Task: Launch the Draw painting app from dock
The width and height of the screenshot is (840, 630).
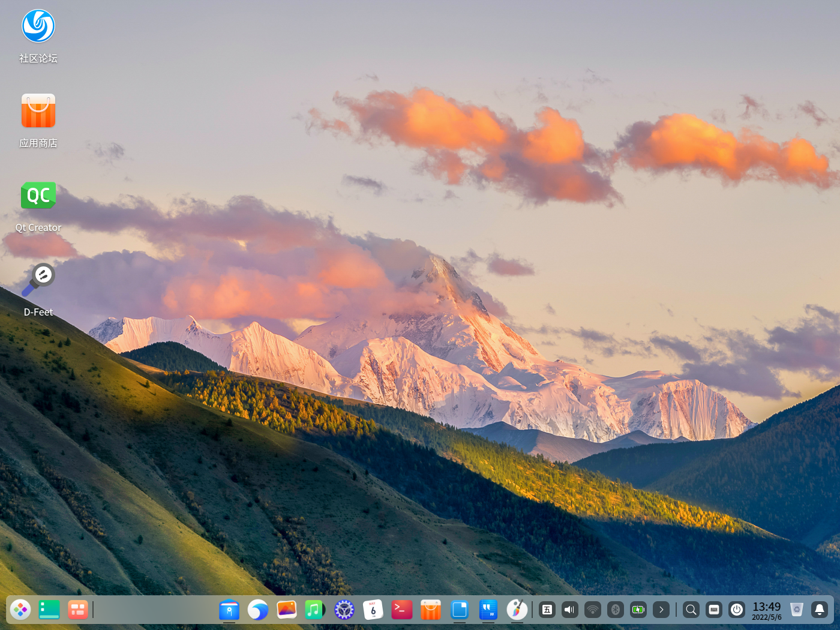Action: [517, 610]
